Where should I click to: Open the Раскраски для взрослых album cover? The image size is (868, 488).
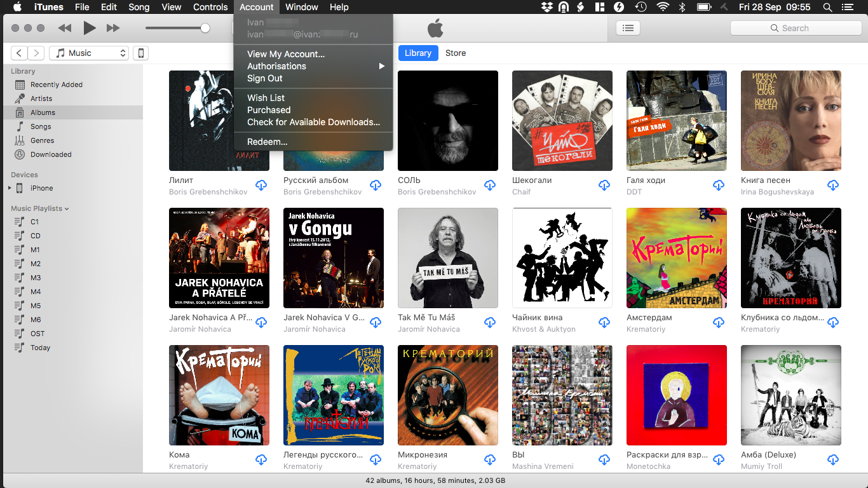(x=677, y=395)
